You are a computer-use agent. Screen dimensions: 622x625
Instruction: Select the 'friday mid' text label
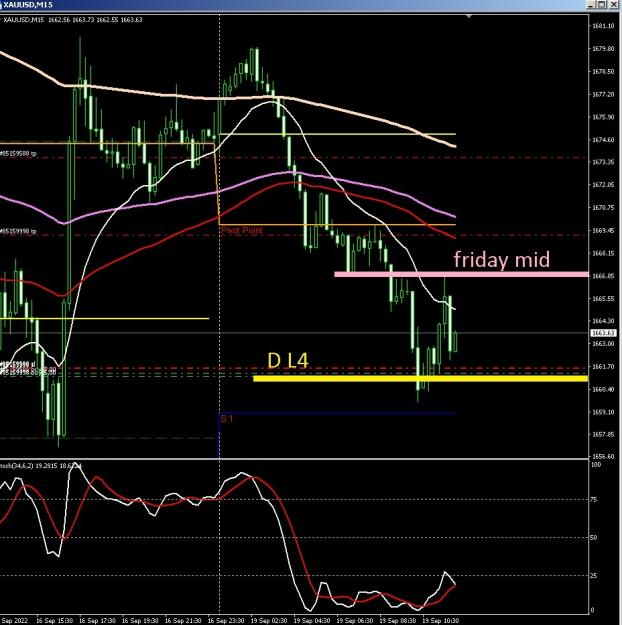[502, 259]
